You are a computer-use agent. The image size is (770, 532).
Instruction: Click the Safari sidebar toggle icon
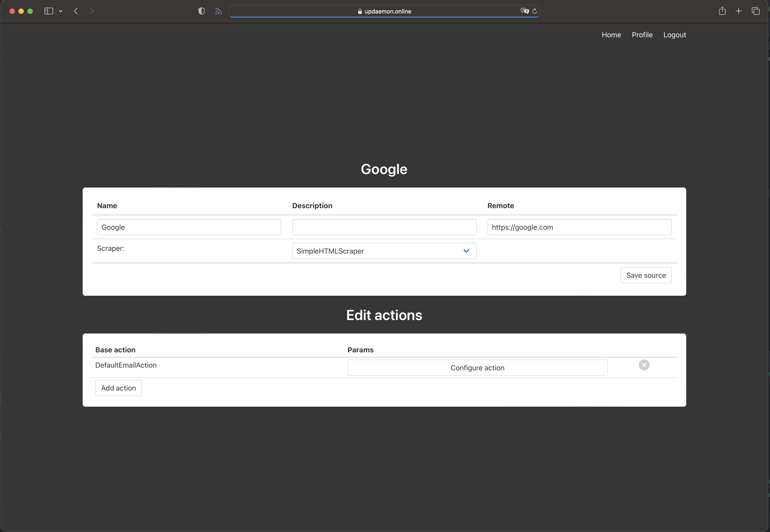pos(49,11)
